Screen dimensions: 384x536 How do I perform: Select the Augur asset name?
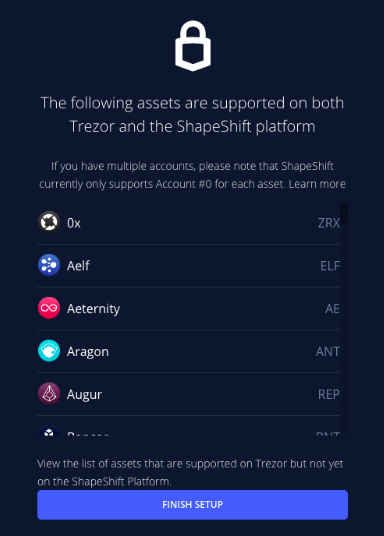pyautogui.click(x=84, y=394)
